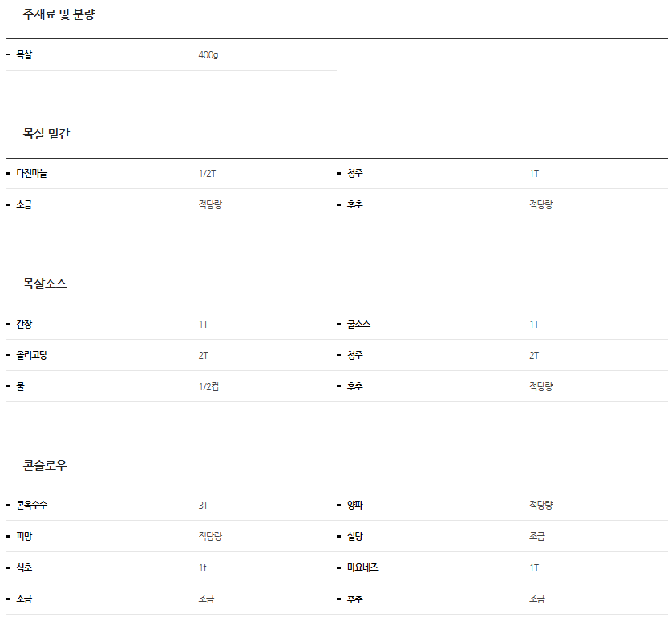Click 굴소스 in the 목살소스 section
672x621 pixels.
[x=358, y=325]
